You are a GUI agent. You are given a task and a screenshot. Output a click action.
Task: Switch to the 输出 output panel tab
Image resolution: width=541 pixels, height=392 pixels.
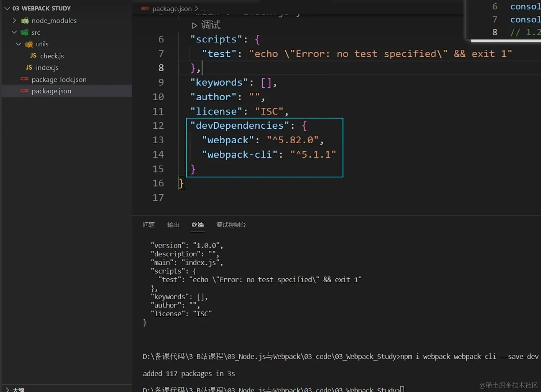173,225
